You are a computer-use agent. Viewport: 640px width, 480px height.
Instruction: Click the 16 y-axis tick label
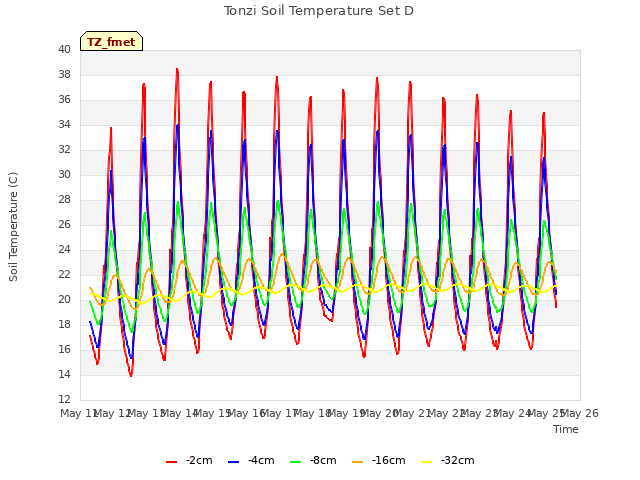[64, 349]
